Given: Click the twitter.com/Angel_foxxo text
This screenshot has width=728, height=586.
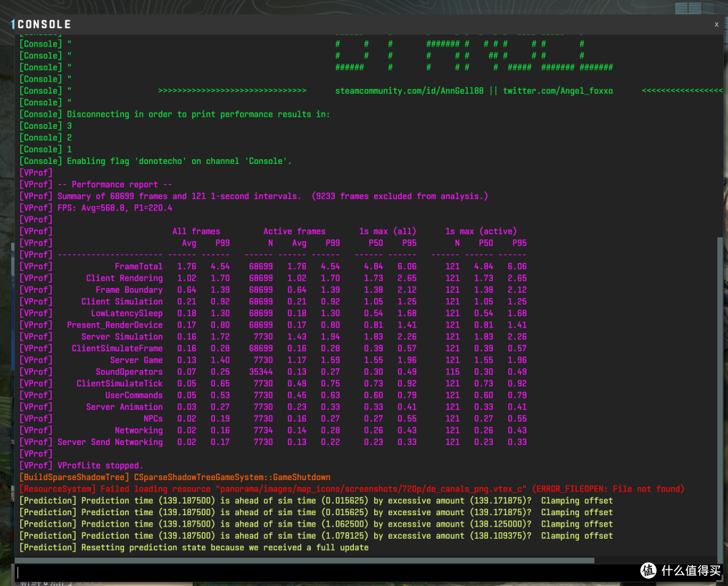Looking at the screenshot, I should pos(557,91).
